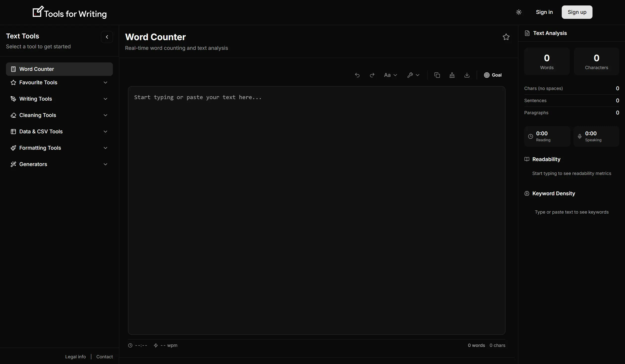Open the Aa text case dropdown
Screen dimensions: 625x364
tap(390, 75)
